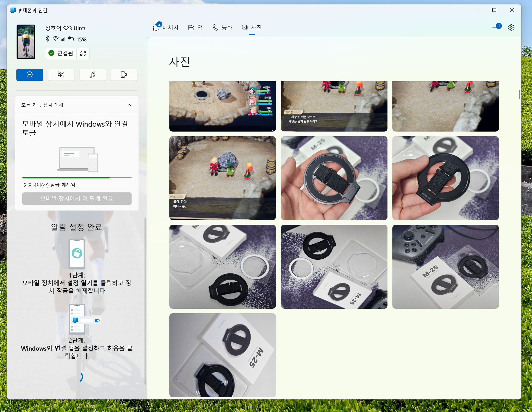
Task: Open the hand holding ring holder photo
Action: pos(334,178)
